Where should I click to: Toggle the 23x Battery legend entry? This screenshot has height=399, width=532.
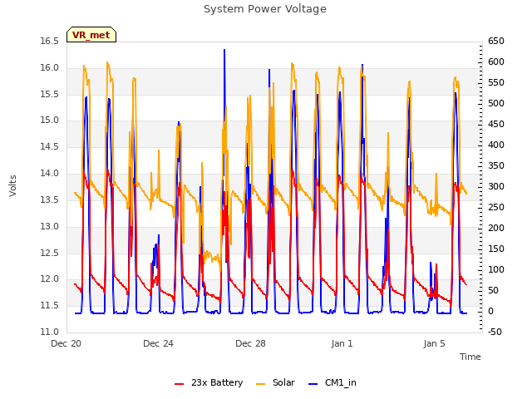click(209, 382)
